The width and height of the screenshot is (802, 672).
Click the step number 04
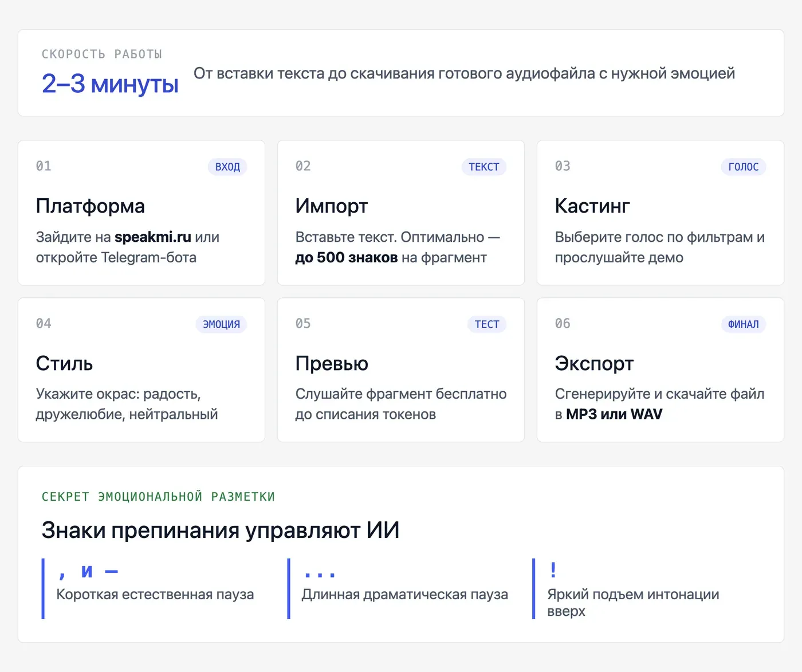44,324
